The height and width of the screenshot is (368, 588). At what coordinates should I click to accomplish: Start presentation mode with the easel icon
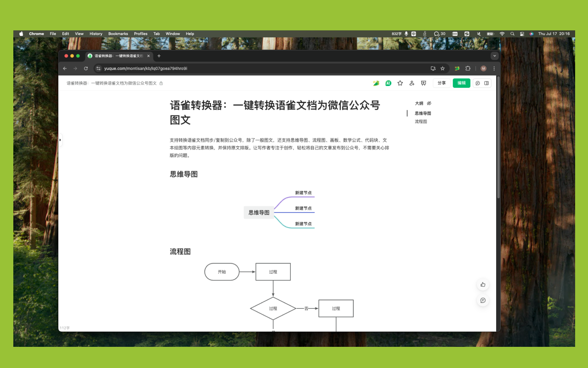coord(424,83)
